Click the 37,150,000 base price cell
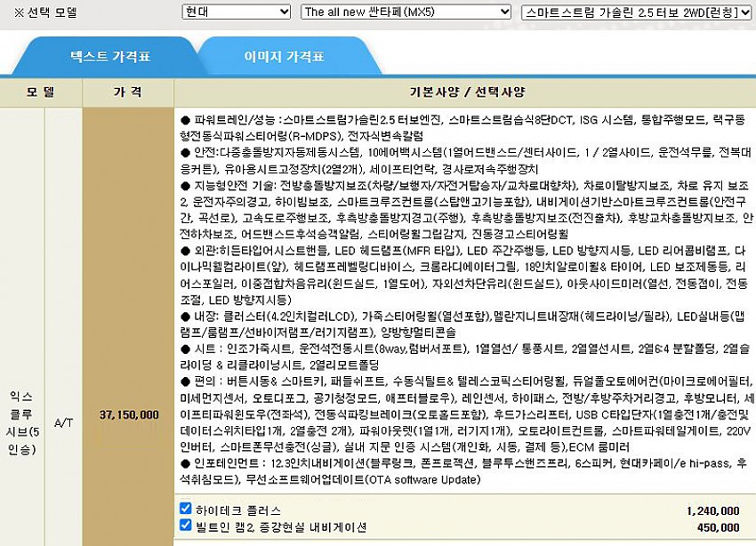756x546 pixels. click(130, 414)
